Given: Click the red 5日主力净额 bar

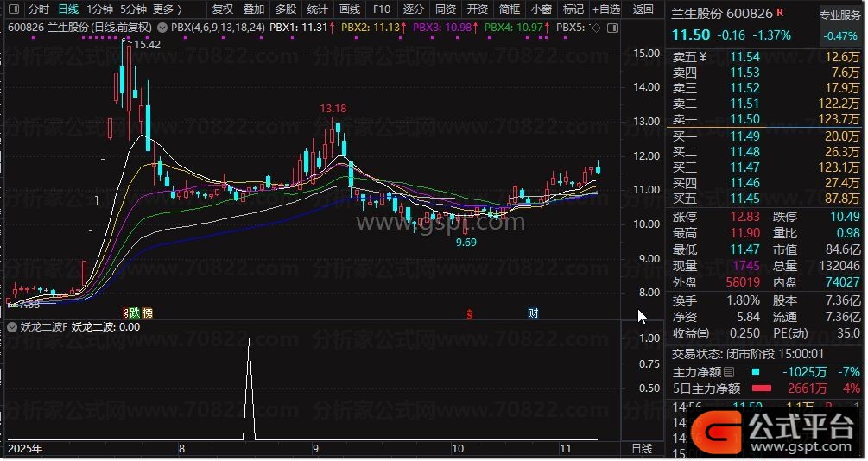Looking at the screenshot, I should tap(763, 388).
